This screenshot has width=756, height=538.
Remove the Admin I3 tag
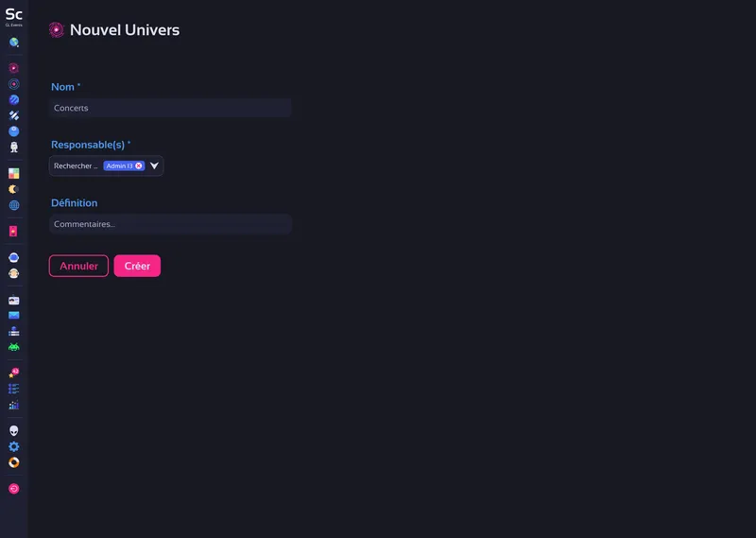[139, 166]
